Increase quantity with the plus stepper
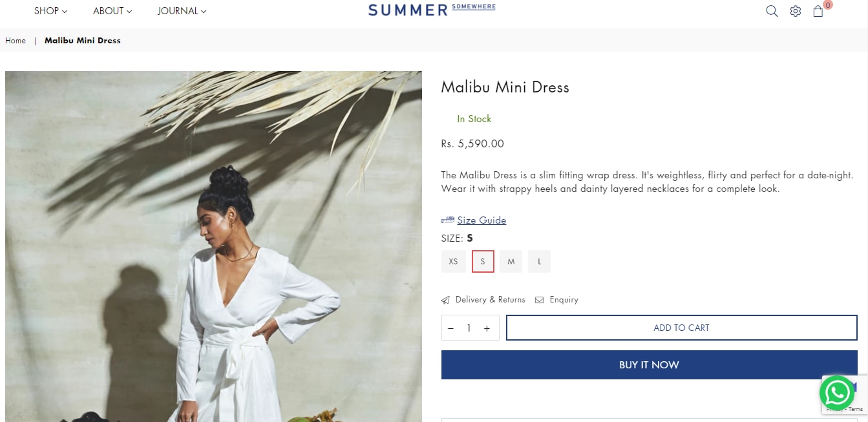Viewport: 868px width, 422px height. 487,328
